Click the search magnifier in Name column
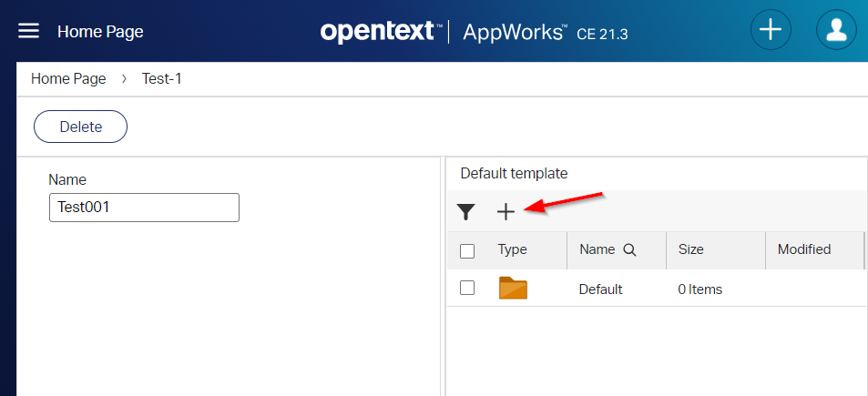This screenshot has width=868, height=396. (629, 250)
